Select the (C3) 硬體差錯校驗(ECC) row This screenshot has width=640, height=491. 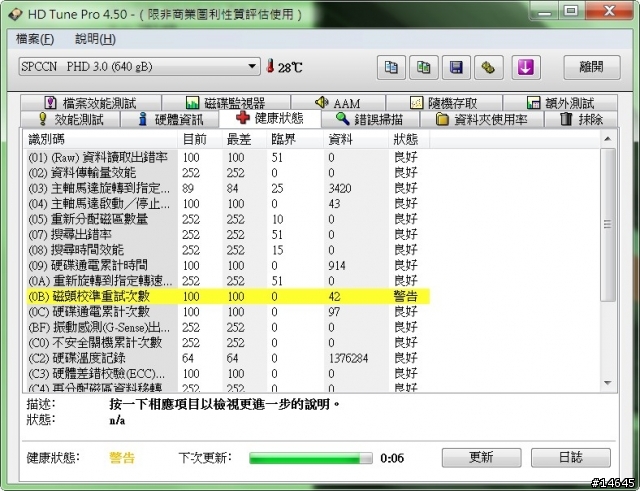click(228, 373)
